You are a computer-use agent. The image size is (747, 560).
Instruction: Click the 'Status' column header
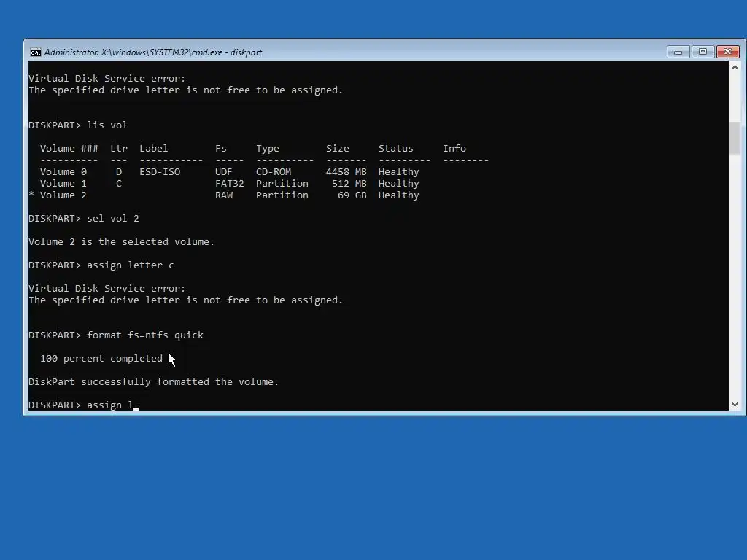pyautogui.click(x=396, y=148)
